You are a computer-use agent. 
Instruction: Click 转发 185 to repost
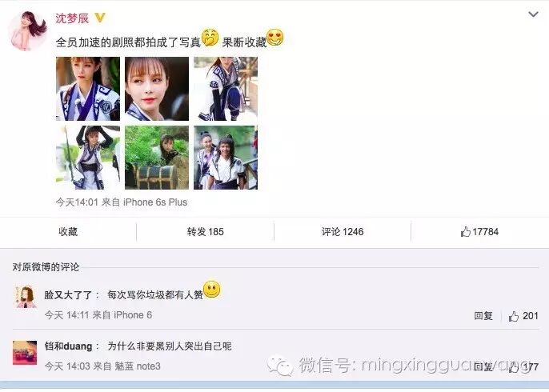click(205, 232)
